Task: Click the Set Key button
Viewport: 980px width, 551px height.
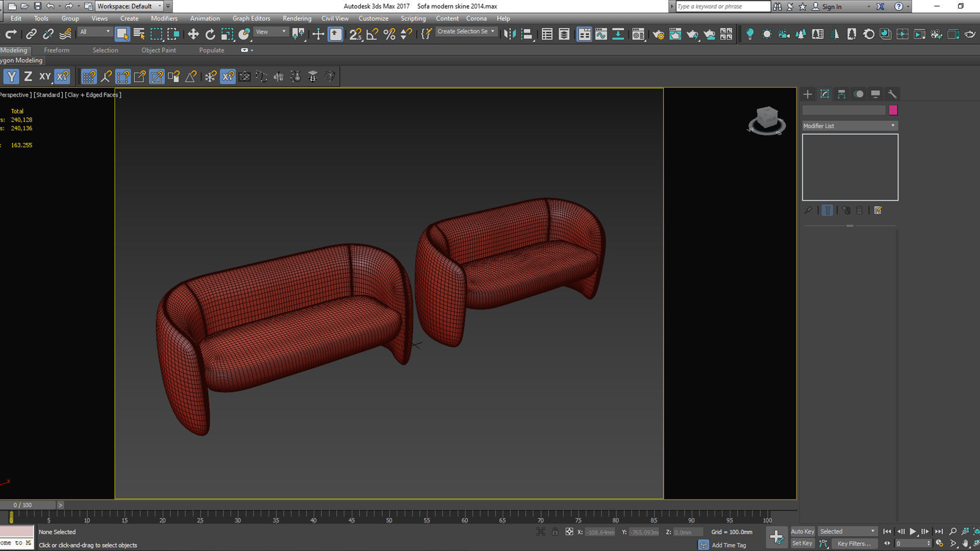Action: pyautogui.click(x=802, y=543)
